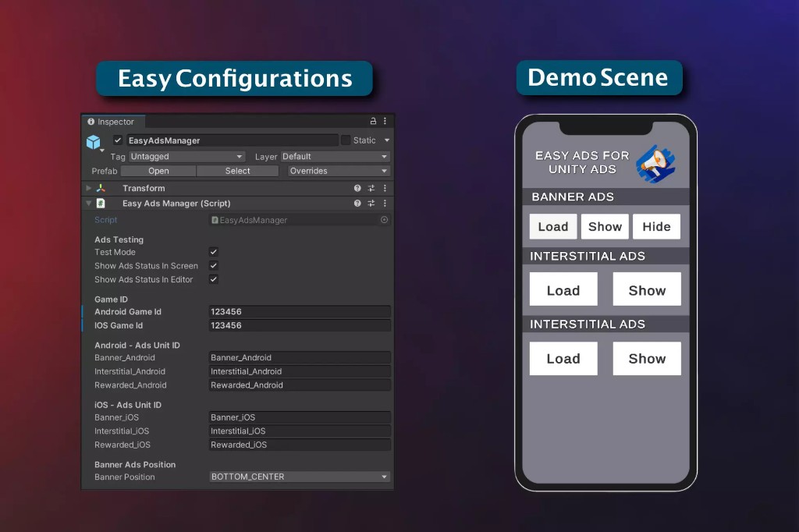Click the prefab Open button
Viewport: 799px width, 532px height.
click(x=158, y=171)
